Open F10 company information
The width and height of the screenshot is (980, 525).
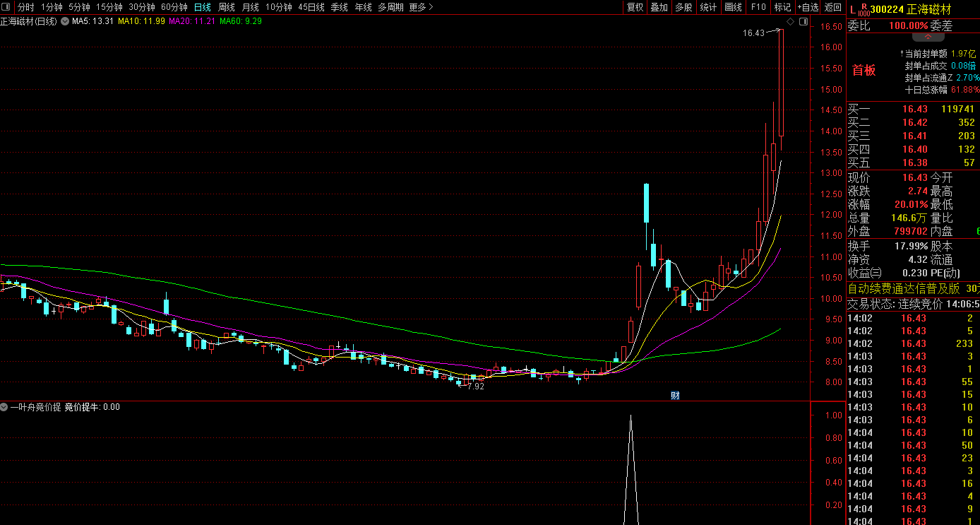point(758,7)
